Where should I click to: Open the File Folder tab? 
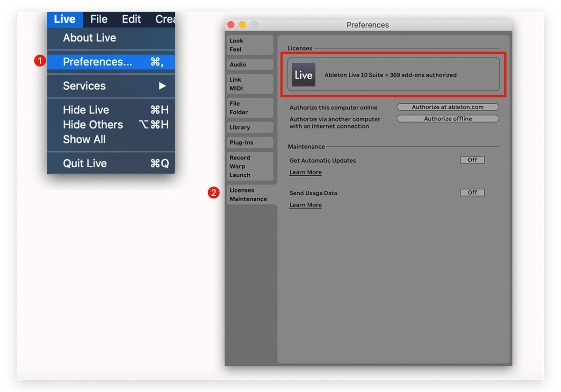click(x=250, y=108)
